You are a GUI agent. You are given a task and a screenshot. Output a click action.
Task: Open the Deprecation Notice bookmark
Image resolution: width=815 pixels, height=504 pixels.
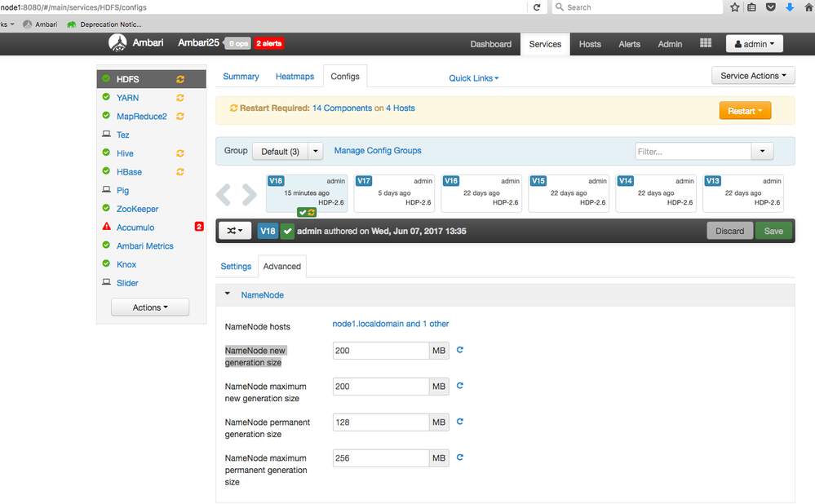[104, 24]
